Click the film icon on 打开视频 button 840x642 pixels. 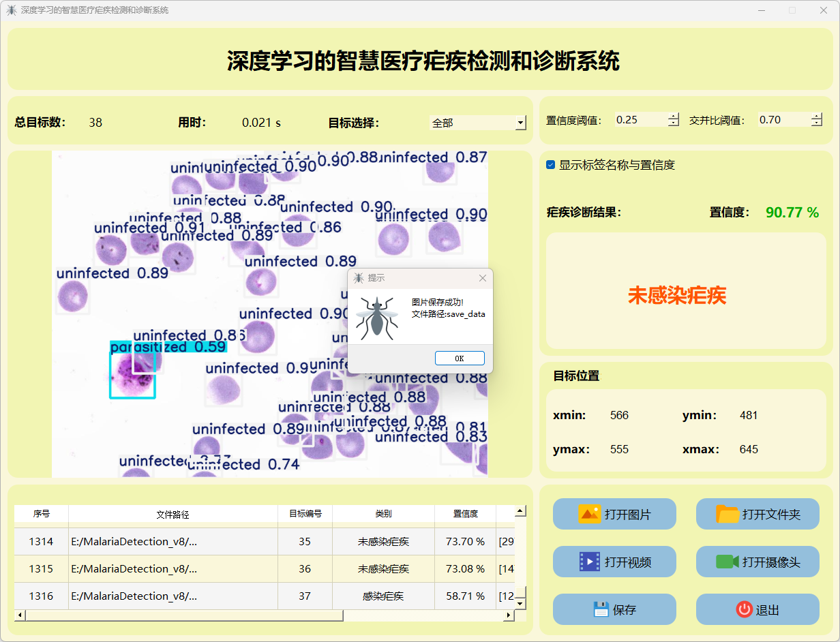[x=589, y=562]
